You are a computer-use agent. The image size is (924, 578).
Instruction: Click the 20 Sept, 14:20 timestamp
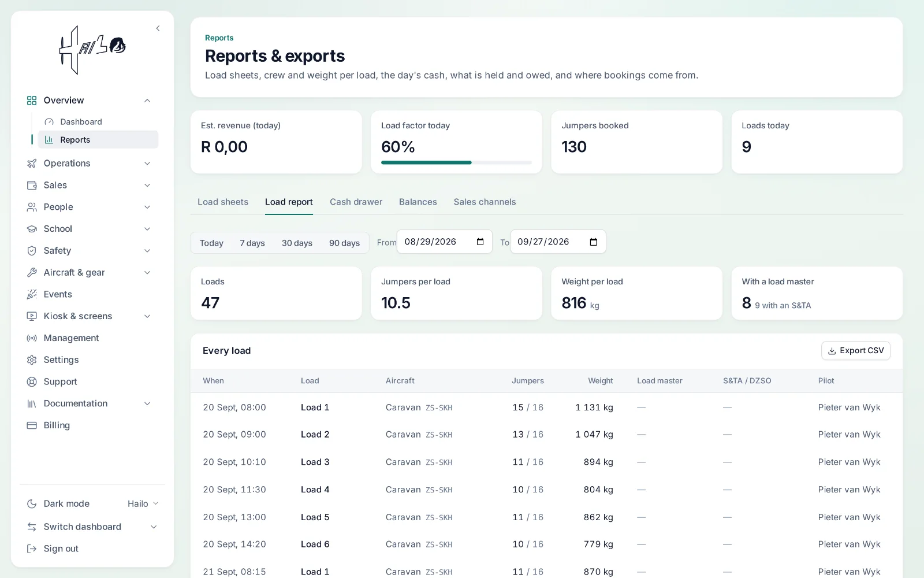[234, 544]
